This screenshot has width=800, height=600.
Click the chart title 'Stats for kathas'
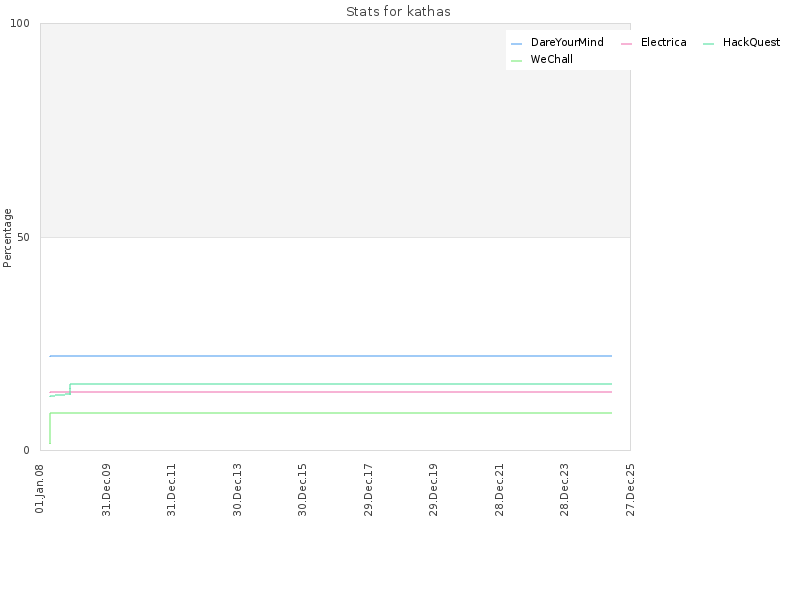[398, 12]
